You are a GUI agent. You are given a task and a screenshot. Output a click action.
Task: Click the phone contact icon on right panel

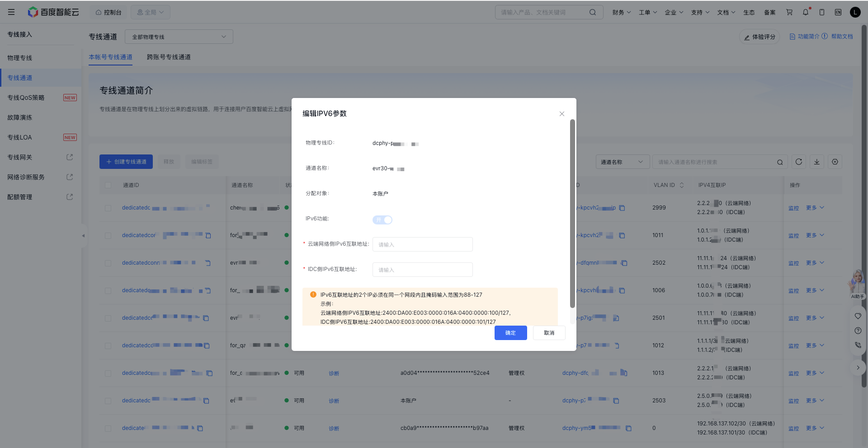(858, 345)
